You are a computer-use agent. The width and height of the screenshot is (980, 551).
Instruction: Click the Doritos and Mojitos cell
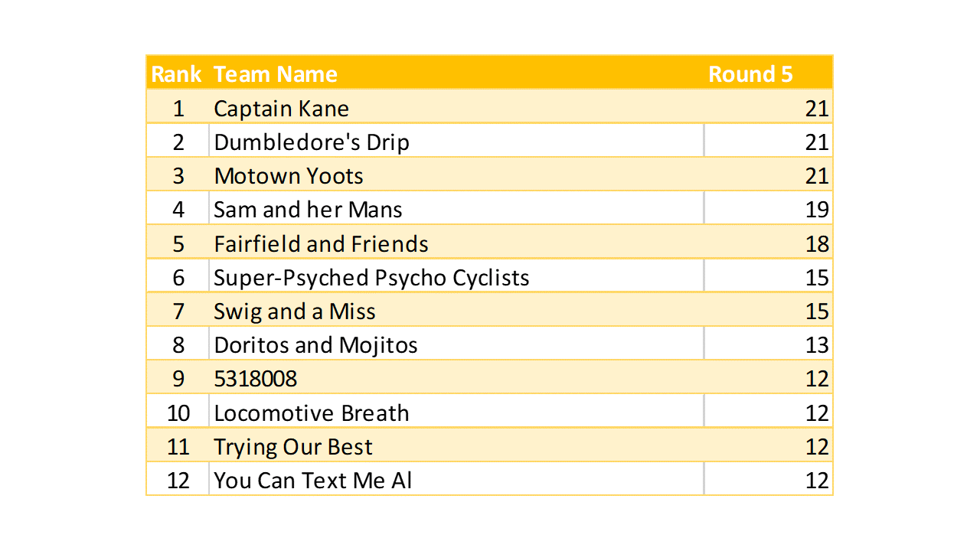pos(315,345)
